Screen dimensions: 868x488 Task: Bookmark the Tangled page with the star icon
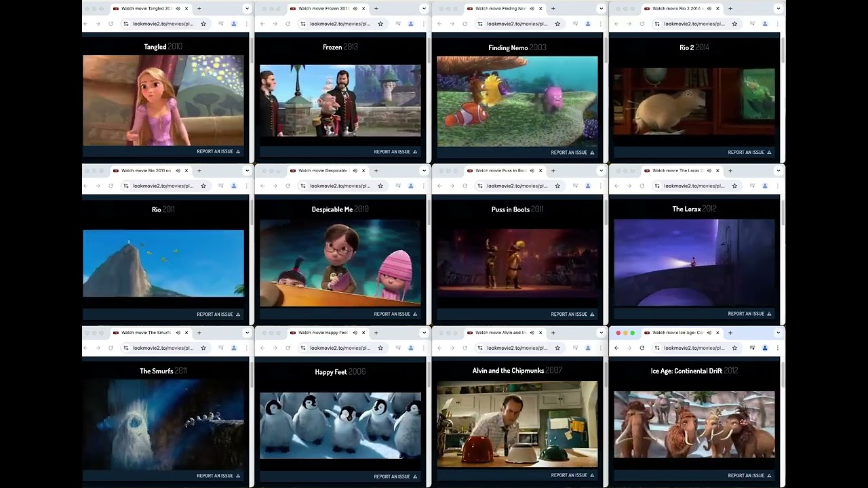tap(203, 24)
